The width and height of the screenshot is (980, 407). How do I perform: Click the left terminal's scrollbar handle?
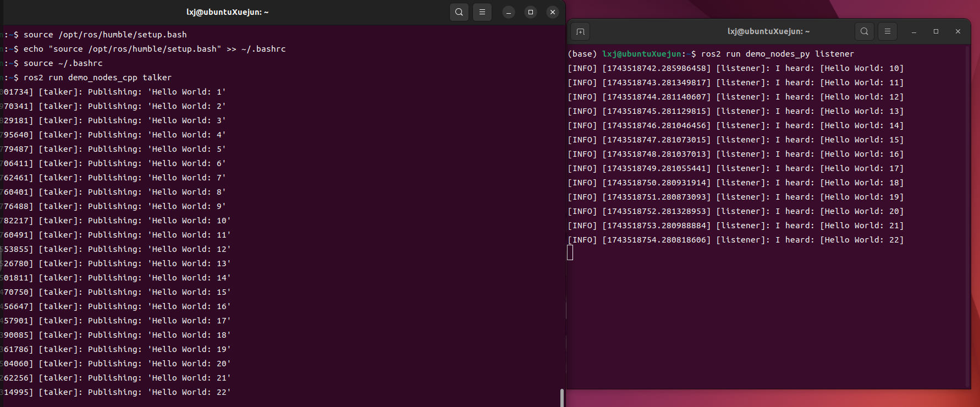tap(561, 397)
